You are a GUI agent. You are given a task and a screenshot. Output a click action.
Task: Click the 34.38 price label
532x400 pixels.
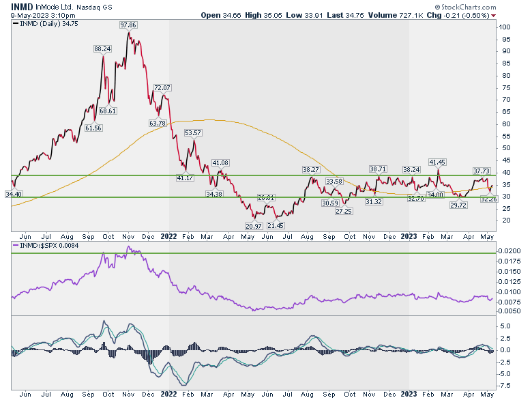click(x=214, y=194)
